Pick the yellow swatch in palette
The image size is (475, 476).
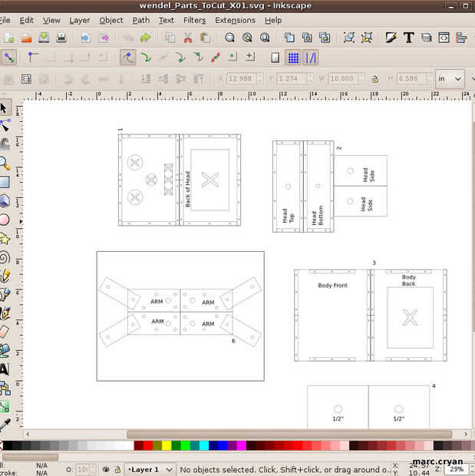pos(167,445)
